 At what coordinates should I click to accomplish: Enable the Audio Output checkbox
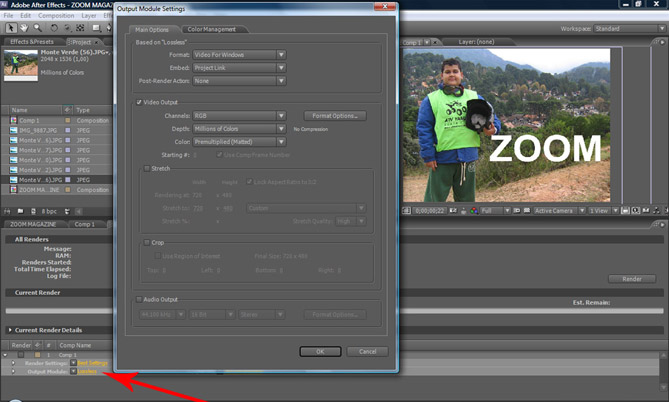tap(138, 298)
